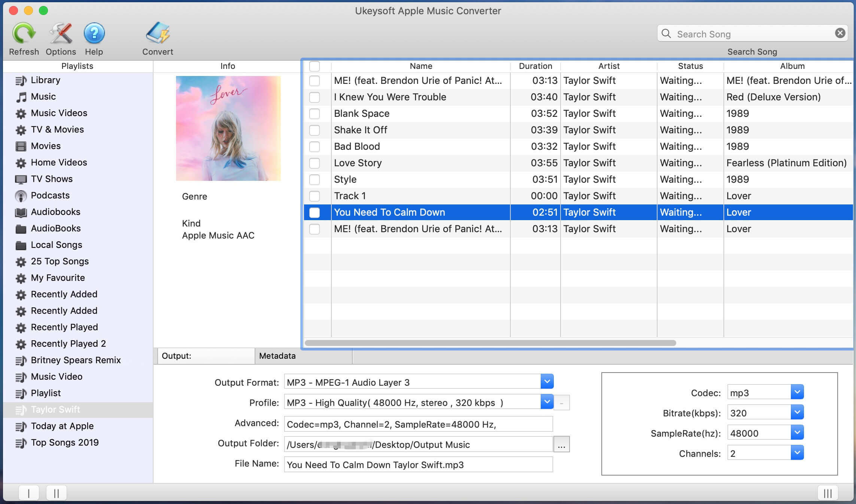Click the browse folder button for output

[561, 444]
